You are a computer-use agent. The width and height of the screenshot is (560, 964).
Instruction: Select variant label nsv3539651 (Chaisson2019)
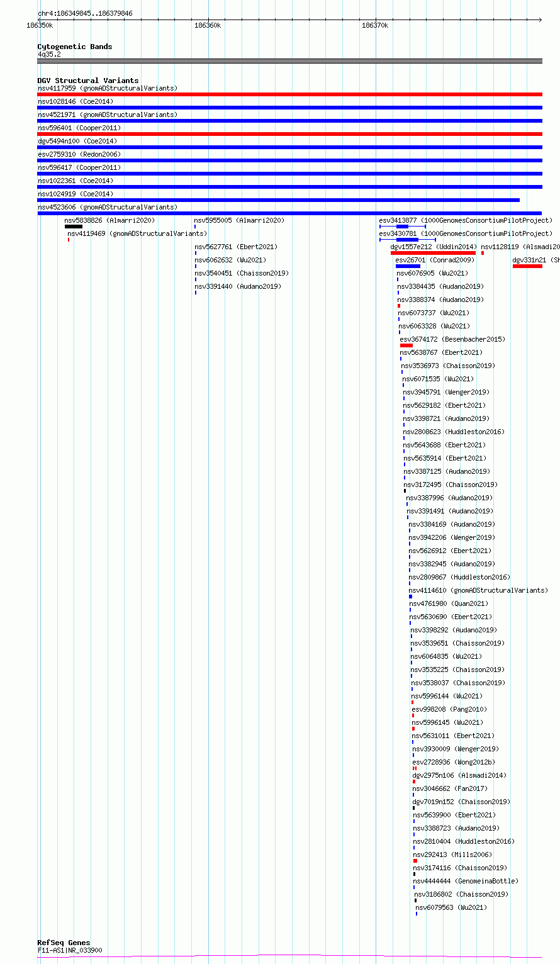(x=457, y=643)
